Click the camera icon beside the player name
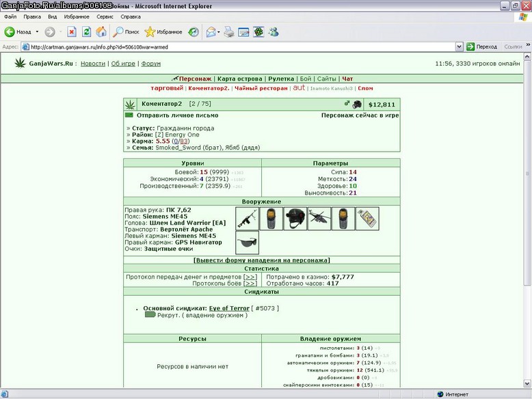Viewport: 532px width, 399px height. click(x=357, y=104)
